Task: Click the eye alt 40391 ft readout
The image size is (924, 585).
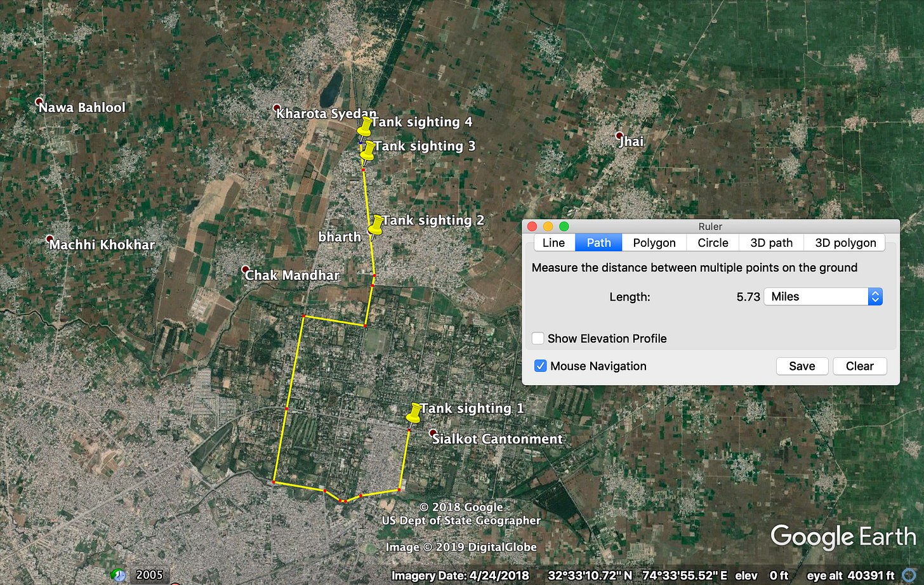Action: 850,575
